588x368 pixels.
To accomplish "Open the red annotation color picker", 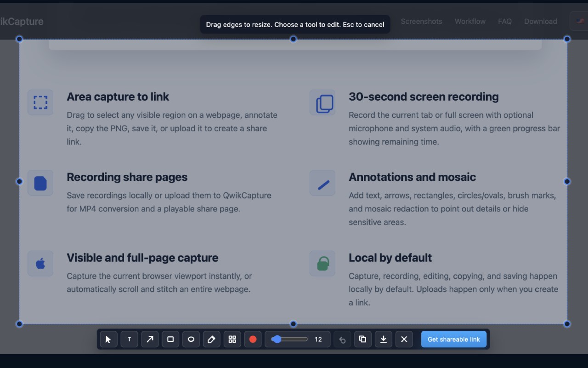I will click(x=253, y=339).
